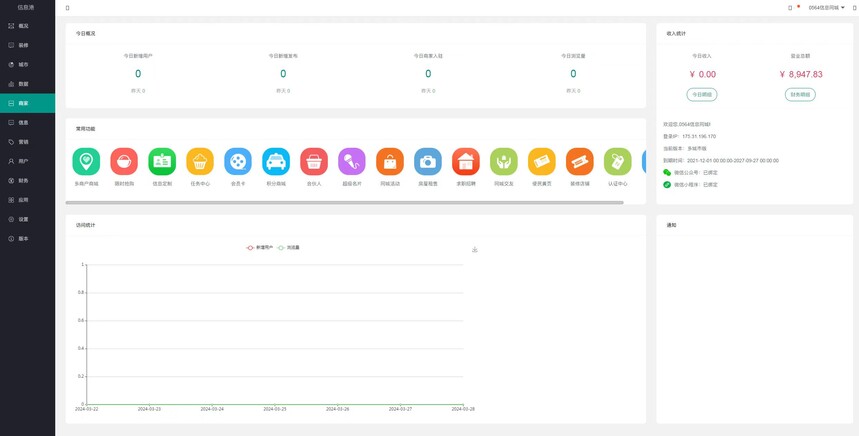
Task: Launch the 积分商城 taxi icon
Action: [x=276, y=162]
